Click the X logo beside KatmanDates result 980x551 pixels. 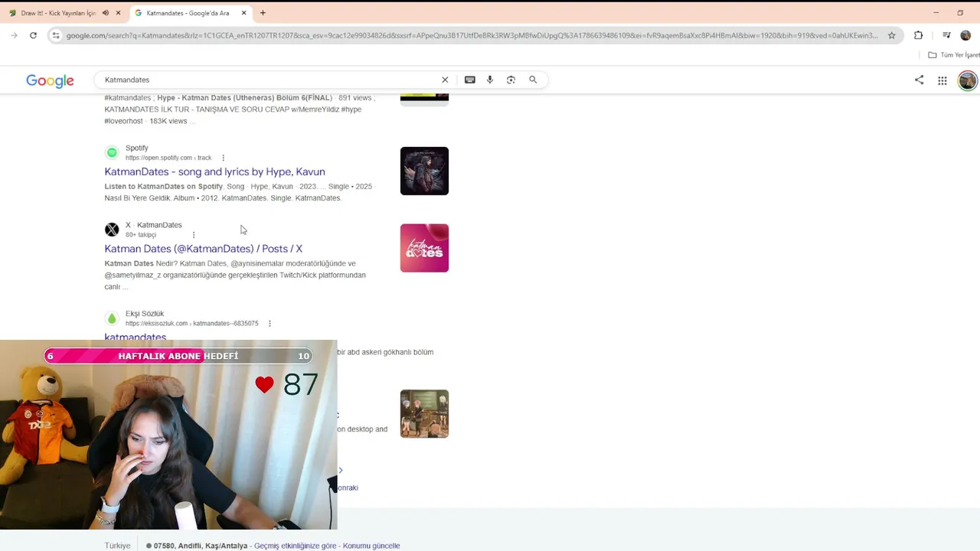pos(112,230)
